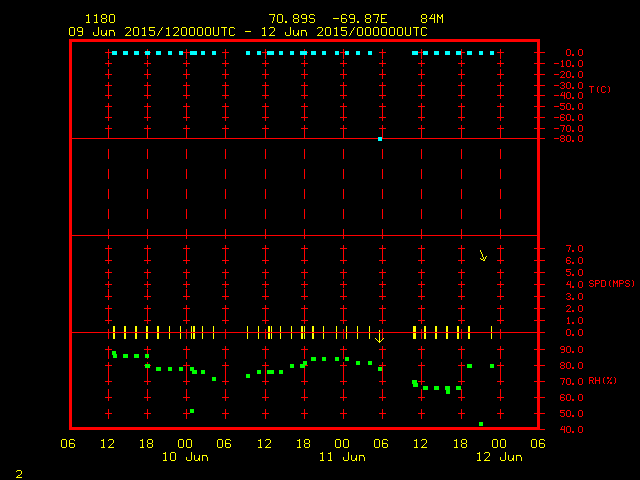The height and width of the screenshot is (480, 640).
Task: Click the longitude value -69.87E
Action: (x=360, y=19)
